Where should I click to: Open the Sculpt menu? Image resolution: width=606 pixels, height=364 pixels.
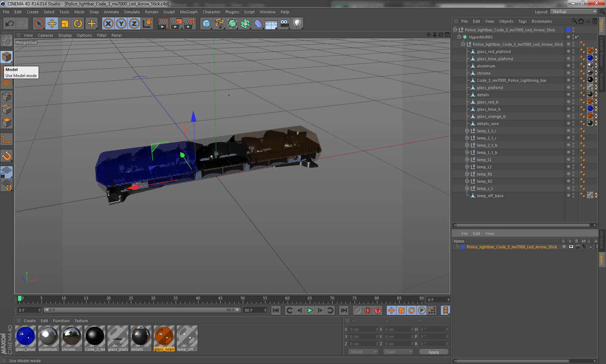(169, 12)
